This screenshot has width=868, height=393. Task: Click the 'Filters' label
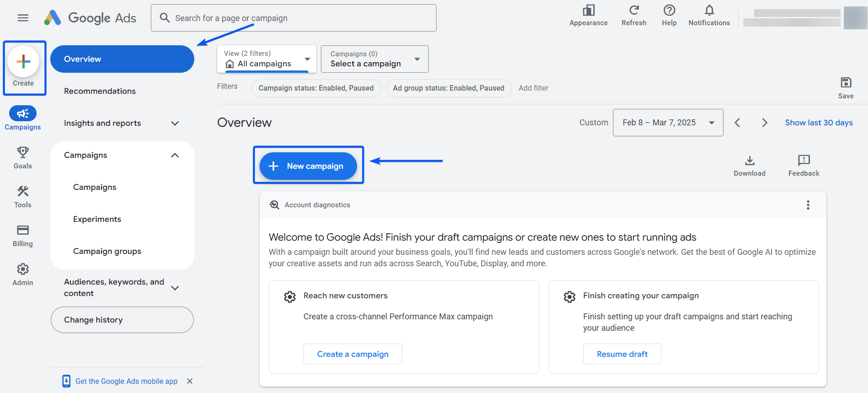coord(227,86)
